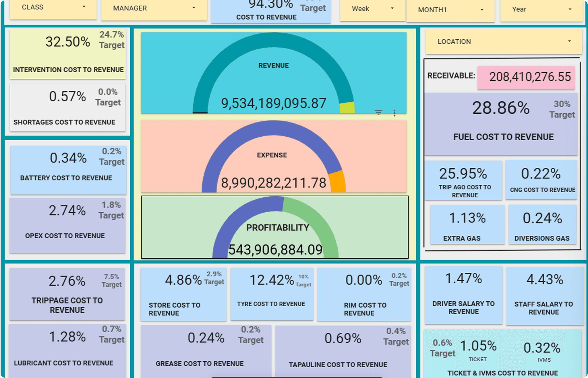Expand the CLASS dropdown
The width and height of the screenshot is (588, 378).
pos(53,9)
